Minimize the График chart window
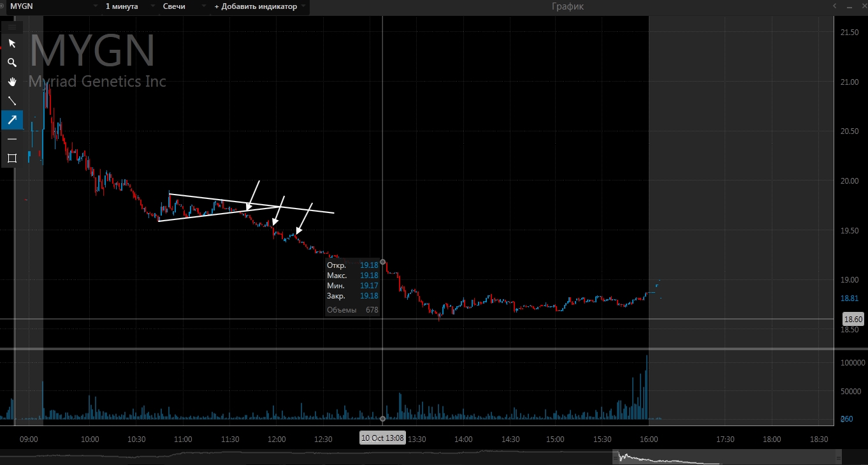868x465 pixels. (848, 6)
